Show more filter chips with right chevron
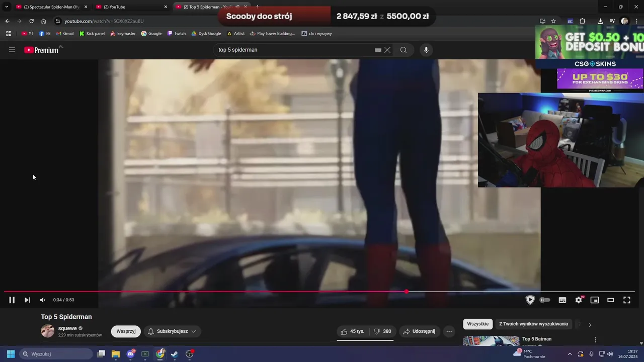Image resolution: width=644 pixels, height=362 pixels. [x=590, y=324]
